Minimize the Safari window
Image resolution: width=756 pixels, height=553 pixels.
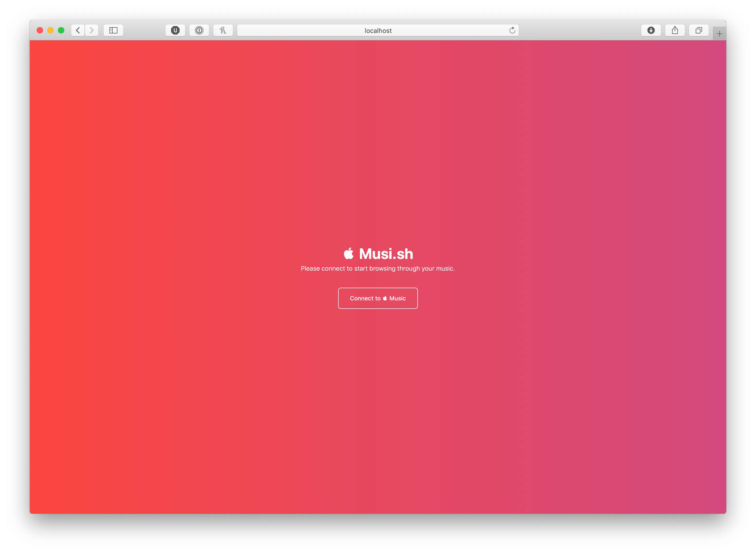point(50,31)
